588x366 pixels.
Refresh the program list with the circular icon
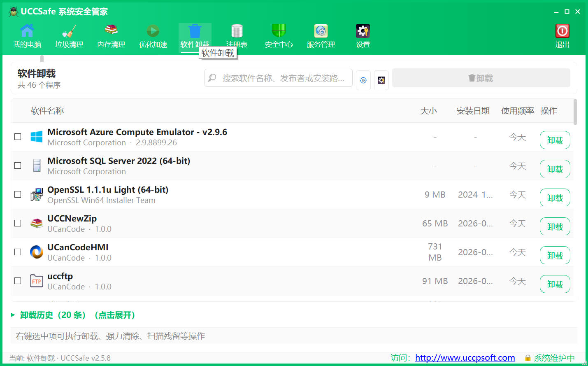click(x=363, y=80)
